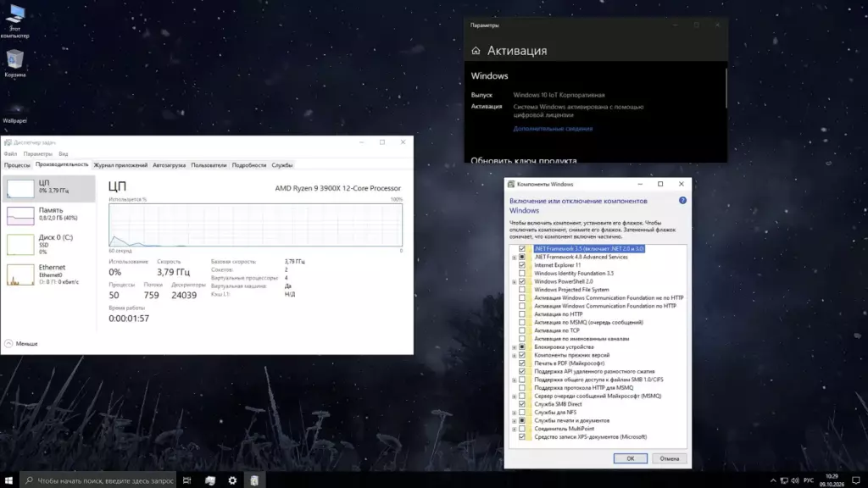868x488 pixels.
Task: Enable Windows Identity Foundation 3.5 checkbox
Action: (522, 274)
